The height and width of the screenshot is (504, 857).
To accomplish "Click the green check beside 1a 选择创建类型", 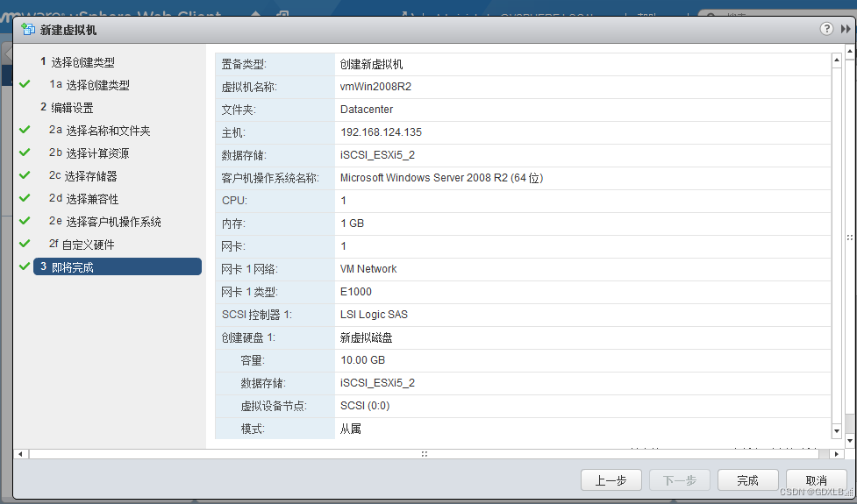I will click(25, 84).
